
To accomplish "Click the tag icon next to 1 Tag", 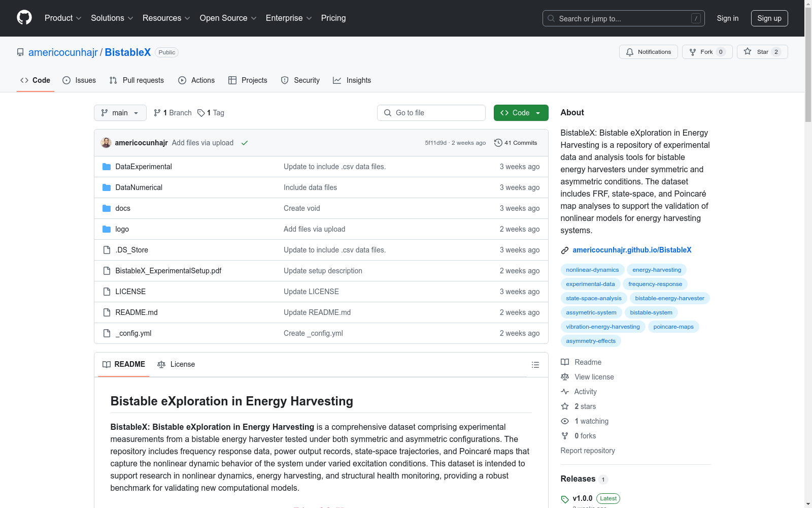I will [201, 113].
